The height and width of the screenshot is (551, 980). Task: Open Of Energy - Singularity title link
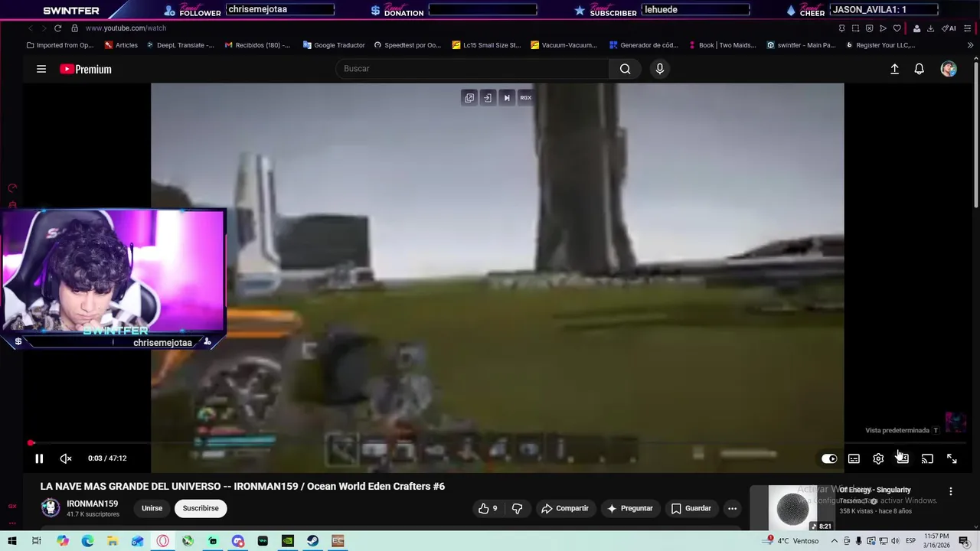coord(875,490)
